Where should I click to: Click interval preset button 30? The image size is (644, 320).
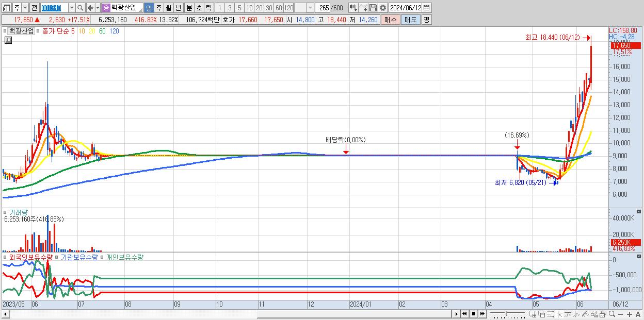[x=269, y=8]
